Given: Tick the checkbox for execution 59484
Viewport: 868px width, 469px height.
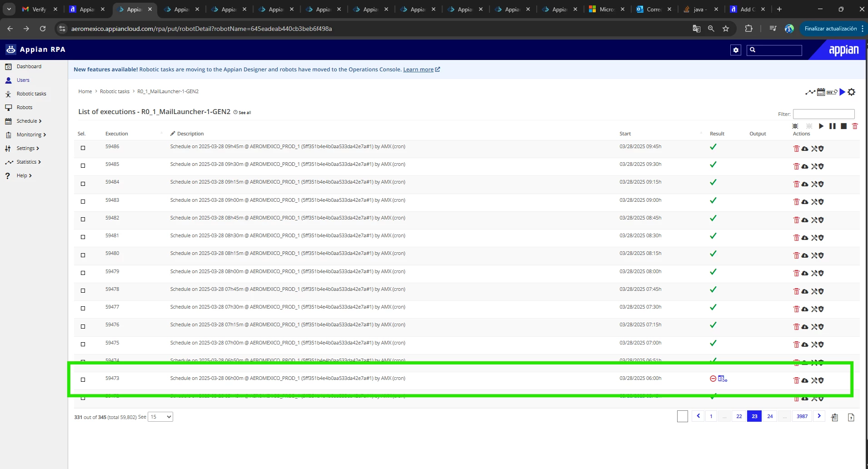Looking at the screenshot, I should click(x=83, y=184).
